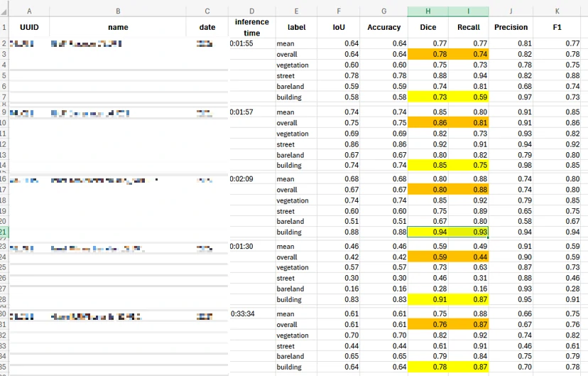
Task: Select label cell 'overall' in row 10
Action: click(x=296, y=123)
